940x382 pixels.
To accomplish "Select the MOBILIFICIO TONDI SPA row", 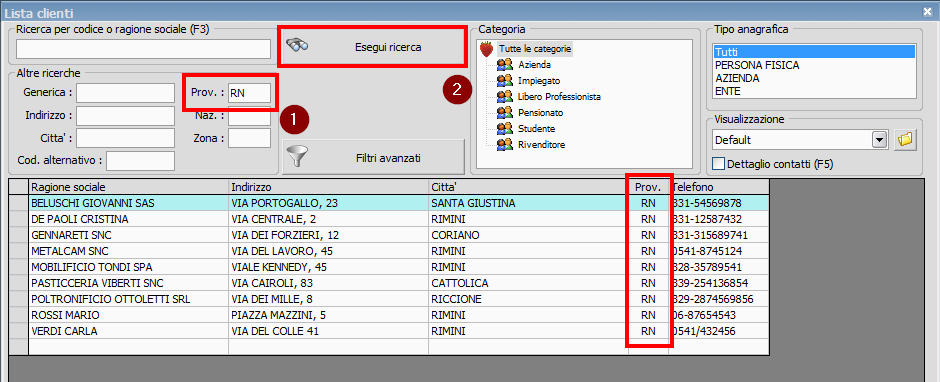I will point(399,267).
